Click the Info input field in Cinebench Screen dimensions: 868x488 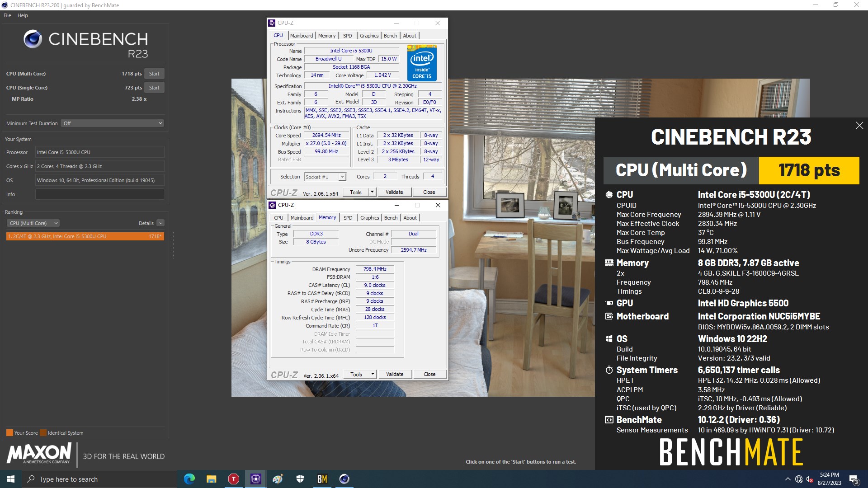100,194
